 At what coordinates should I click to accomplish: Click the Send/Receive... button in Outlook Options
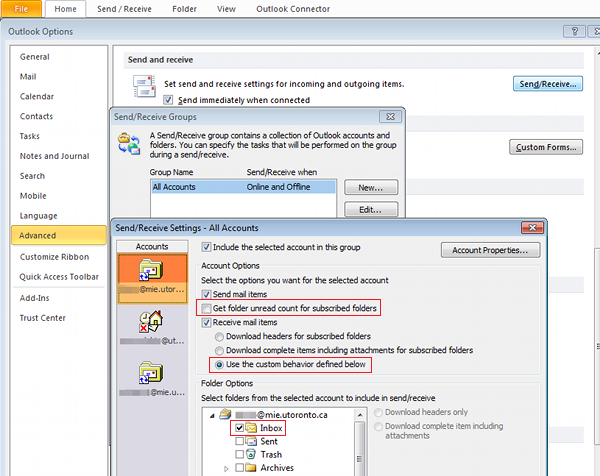pyautogui.click(x=548, y=84)
